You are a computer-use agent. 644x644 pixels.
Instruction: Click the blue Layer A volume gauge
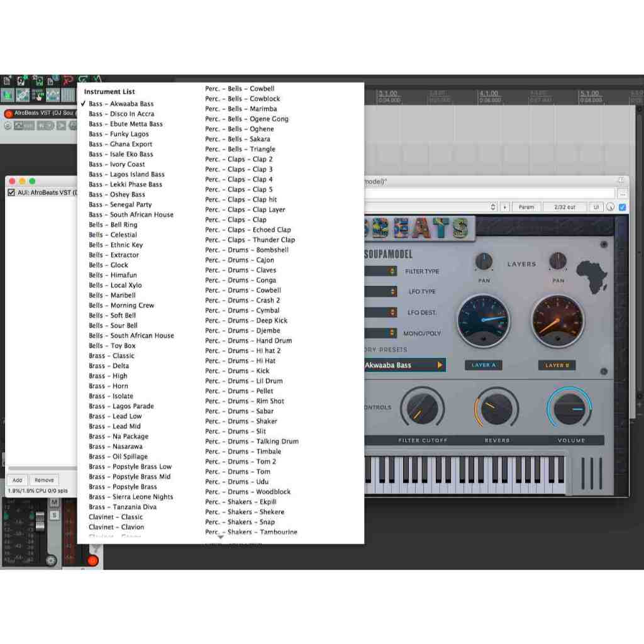tap(484, 321)
